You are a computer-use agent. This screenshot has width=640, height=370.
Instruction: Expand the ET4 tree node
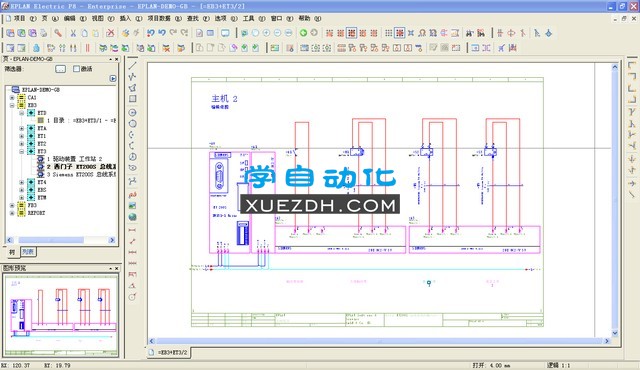pyautogui.click(x=22, y=182)
